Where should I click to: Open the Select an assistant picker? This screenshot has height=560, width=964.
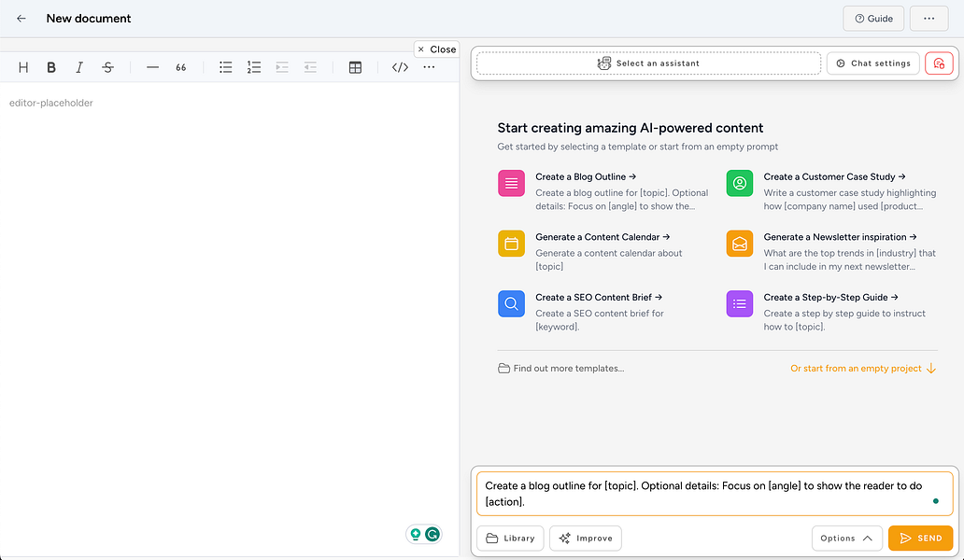click(x=648, y=63)
